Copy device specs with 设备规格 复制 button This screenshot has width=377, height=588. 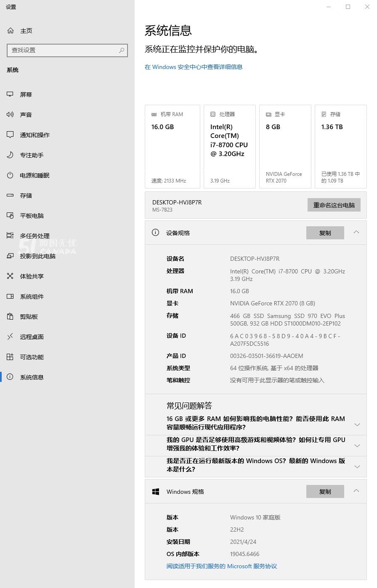tap(325, 233)
